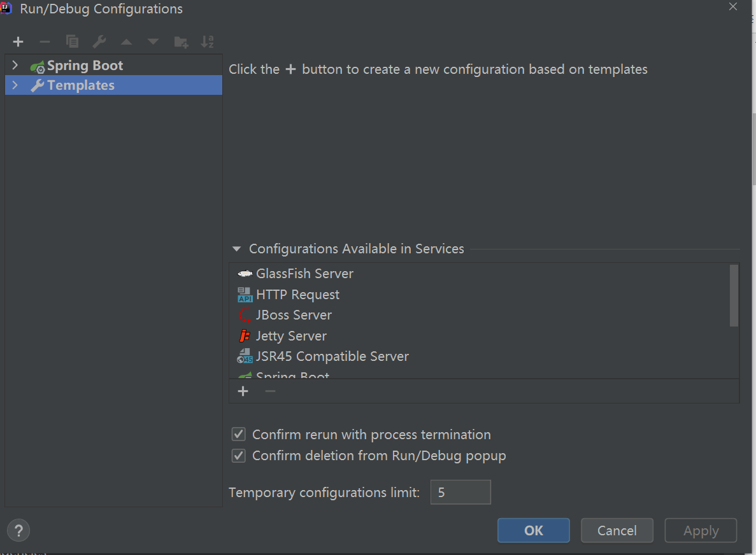Click the remove configuration minus icon
Image resolution: width=756 pixels, height=555 pixels.
pos(45,42)
